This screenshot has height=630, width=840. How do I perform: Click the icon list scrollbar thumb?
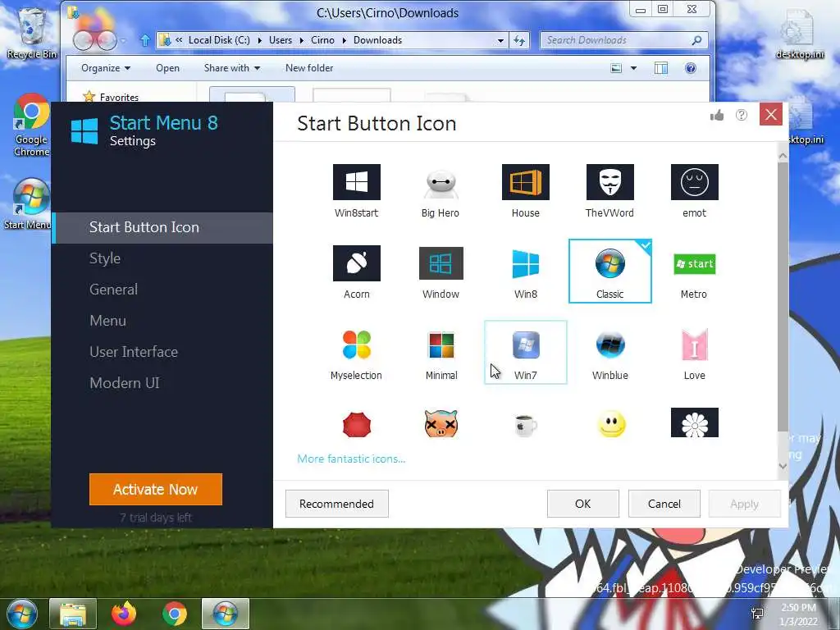[x=783, y=296]
